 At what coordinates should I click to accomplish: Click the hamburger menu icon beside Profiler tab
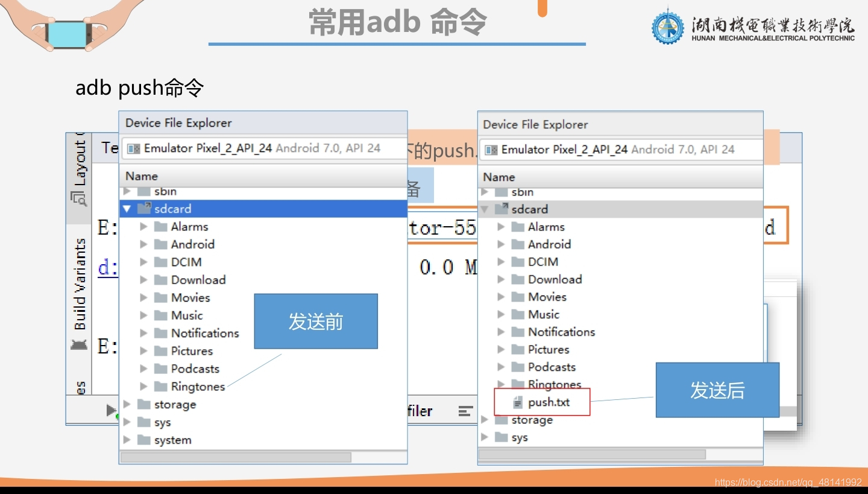coord(465,411)
